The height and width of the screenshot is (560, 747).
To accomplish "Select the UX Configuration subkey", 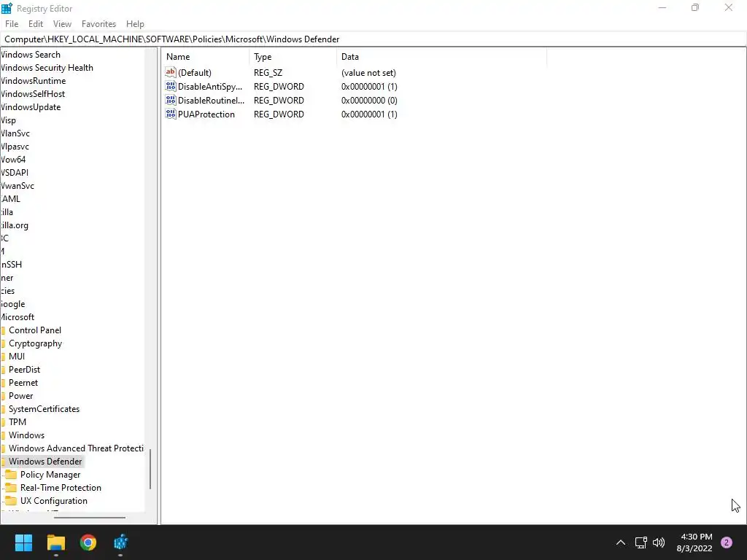I will tap(54, 501).
